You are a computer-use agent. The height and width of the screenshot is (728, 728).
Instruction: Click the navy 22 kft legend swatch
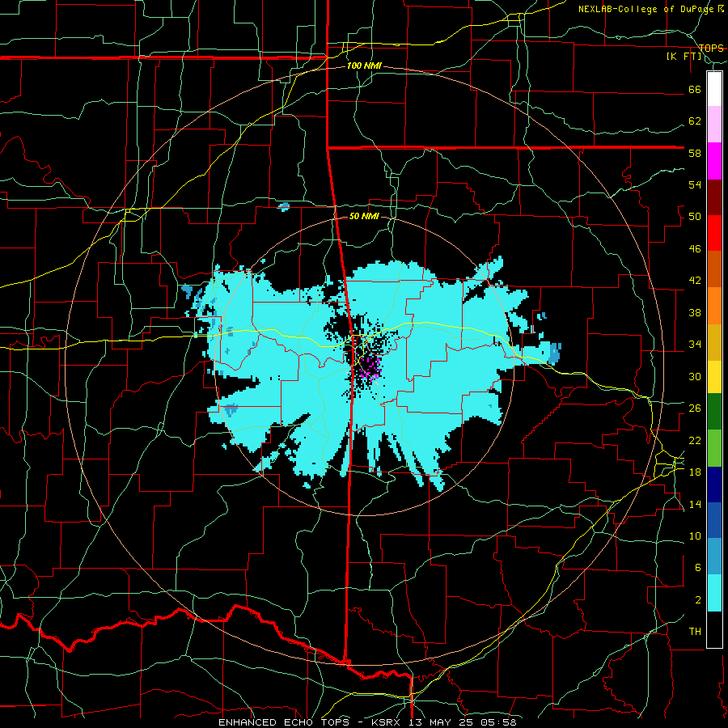[714, 485]
